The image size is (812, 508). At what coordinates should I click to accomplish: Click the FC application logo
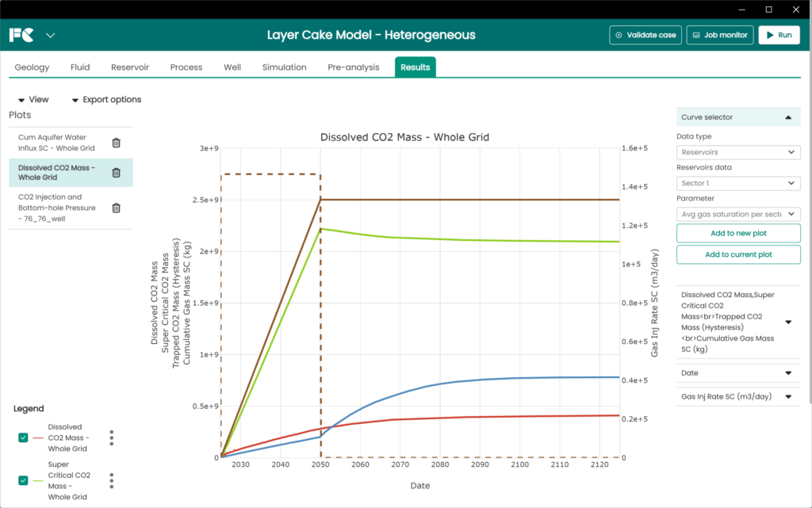coord(21,35)
